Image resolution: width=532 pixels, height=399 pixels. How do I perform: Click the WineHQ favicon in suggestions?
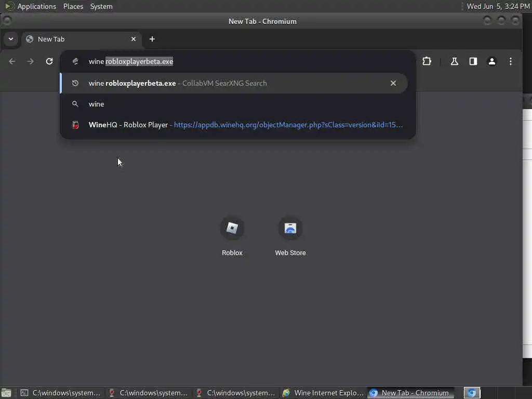point(75,125)
